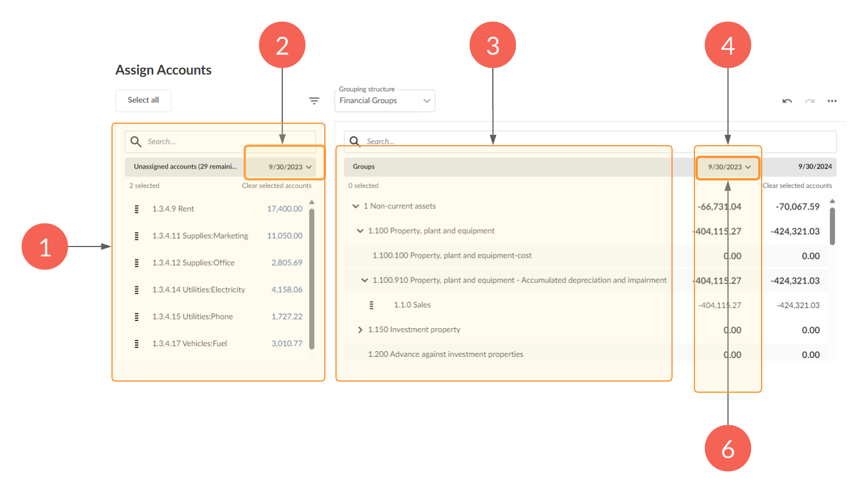Image resolution: width=868 pixels, height=493 pixels.
Task: Open the 9/30/2023 date dropdown in unassigned accounts
Action: 289,166
